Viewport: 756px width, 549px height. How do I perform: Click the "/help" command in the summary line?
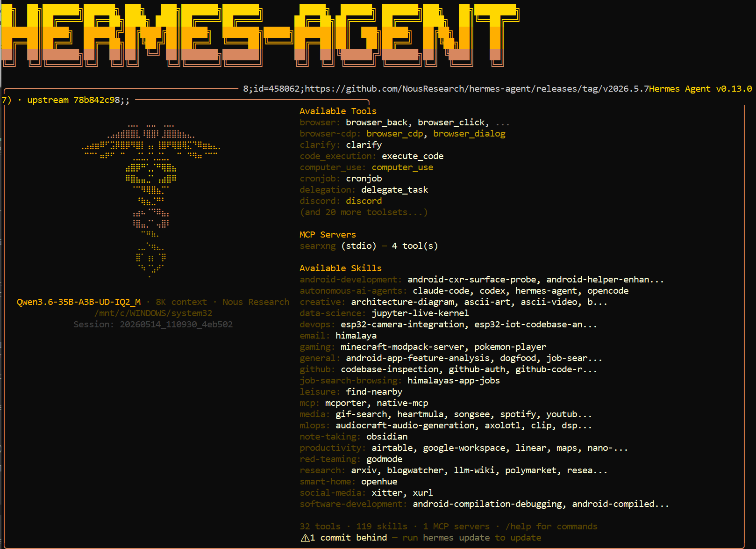click(518, 527)
